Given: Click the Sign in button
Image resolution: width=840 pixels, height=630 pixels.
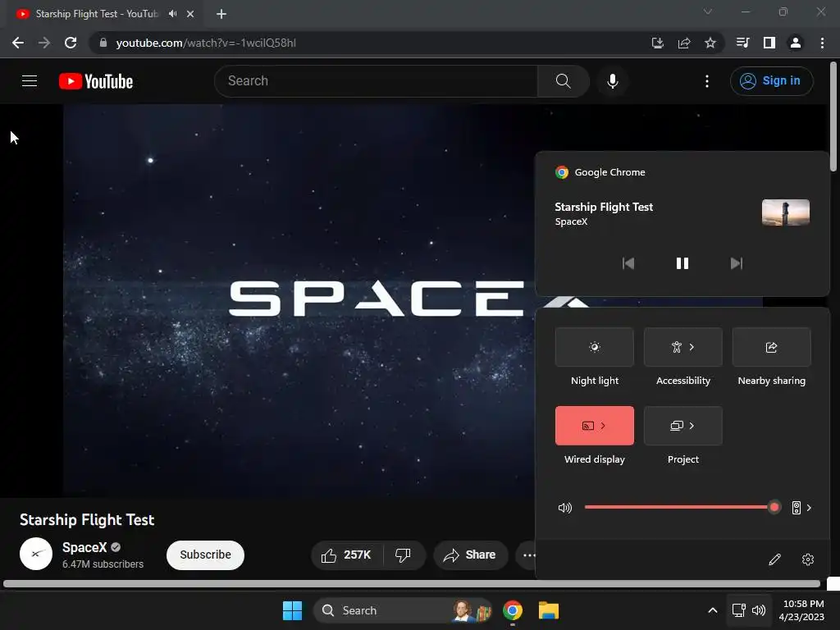Looking at the screenshot, I should (771, 81).
